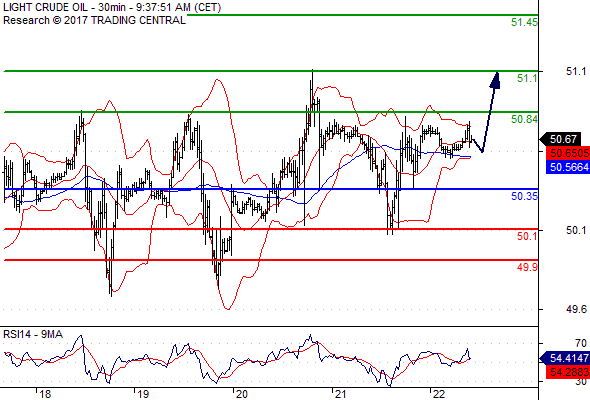Select the green 51.1 resistance level label
Viewport: 590px width, 400px height.
click(x=527, y=78)
